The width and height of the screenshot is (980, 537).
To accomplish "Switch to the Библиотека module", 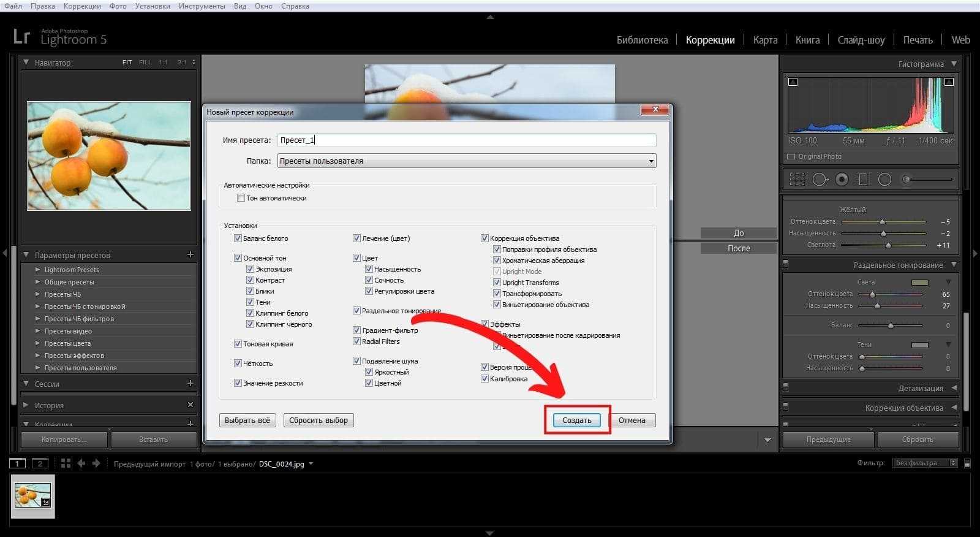I will tap(641, 40).
